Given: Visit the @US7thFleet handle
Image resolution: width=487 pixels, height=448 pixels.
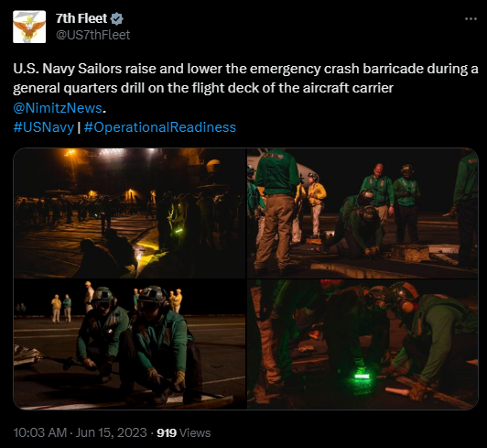Looking at the screenshot, I should (x=92, y=35).
